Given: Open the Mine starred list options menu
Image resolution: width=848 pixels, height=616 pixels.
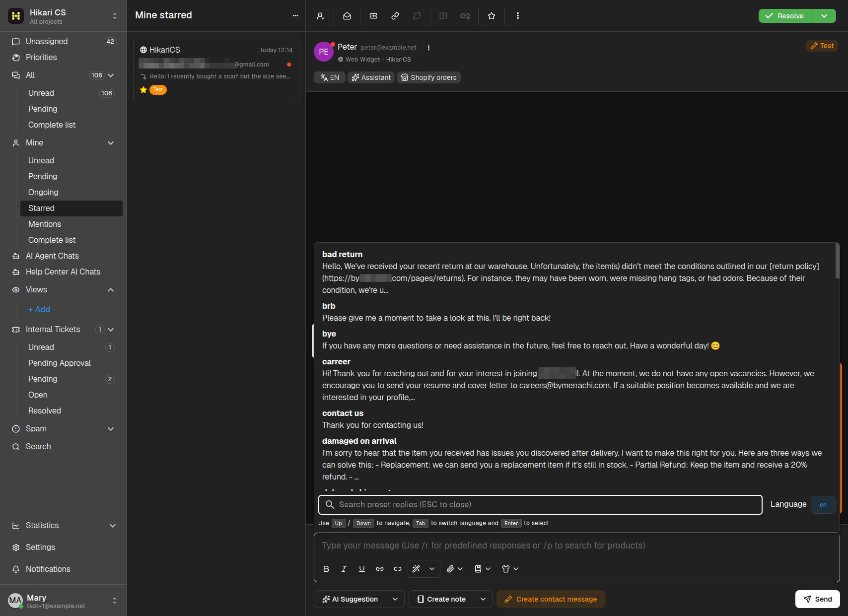Looking at the screenshot, I should point(295,15).
